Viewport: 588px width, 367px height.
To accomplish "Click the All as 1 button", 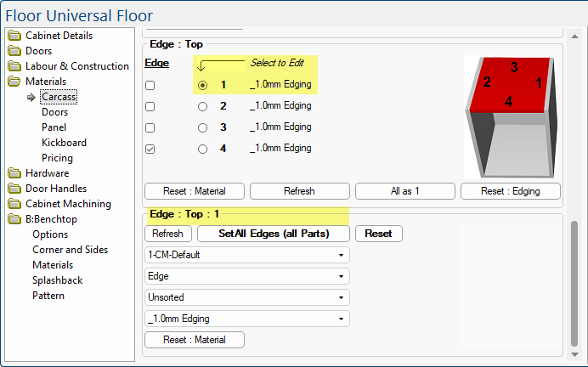I will point(404,191).
